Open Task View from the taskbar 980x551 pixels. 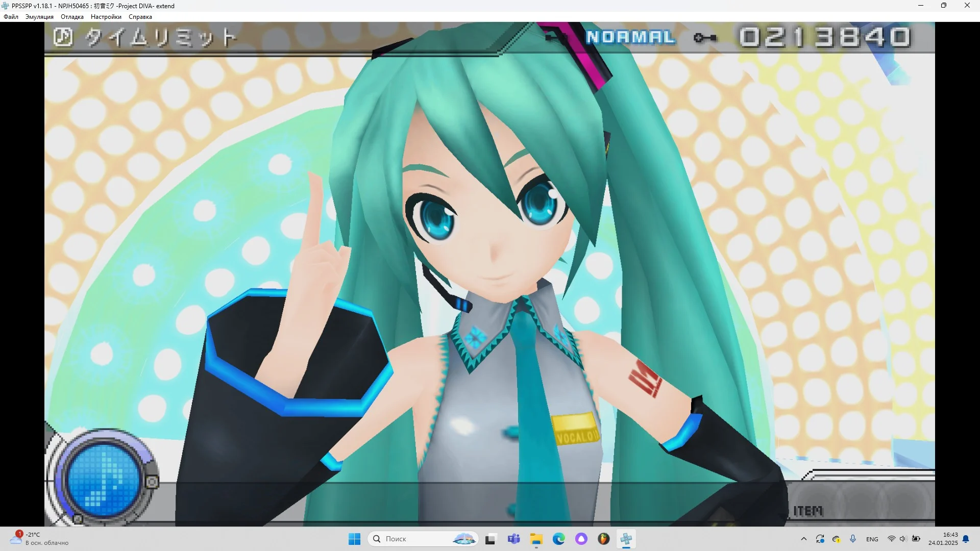pyautogui.click(x=491, y=539)
